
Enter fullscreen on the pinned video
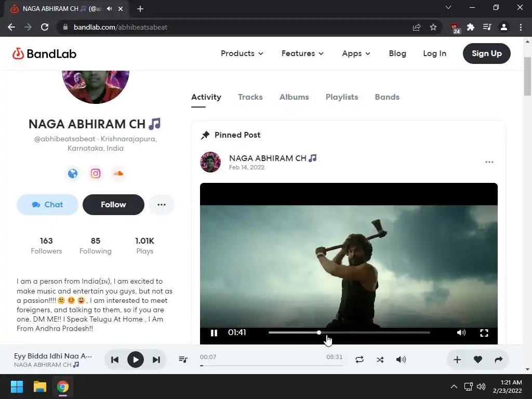(x=484, y=333)
